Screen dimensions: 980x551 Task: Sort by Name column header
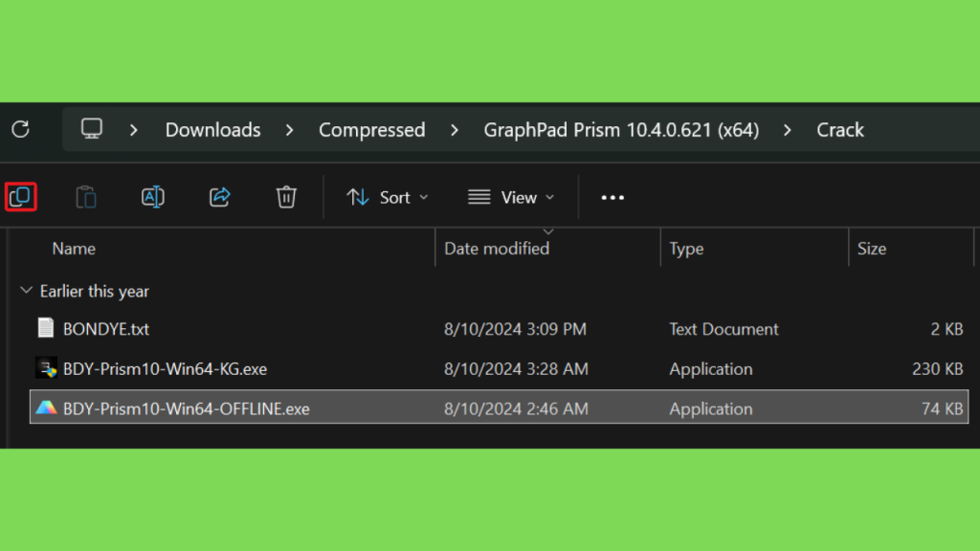click(x=74, y=249)
